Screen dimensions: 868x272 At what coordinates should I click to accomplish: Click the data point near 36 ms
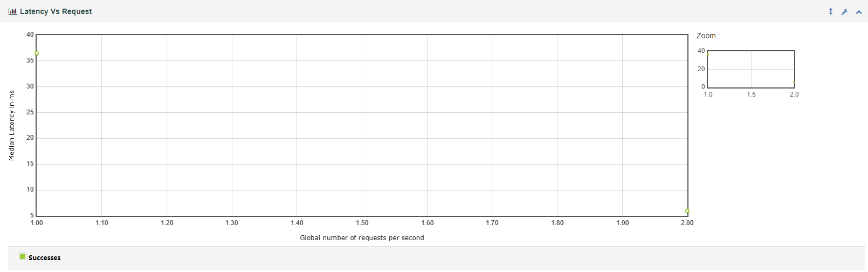click(37, 53)
